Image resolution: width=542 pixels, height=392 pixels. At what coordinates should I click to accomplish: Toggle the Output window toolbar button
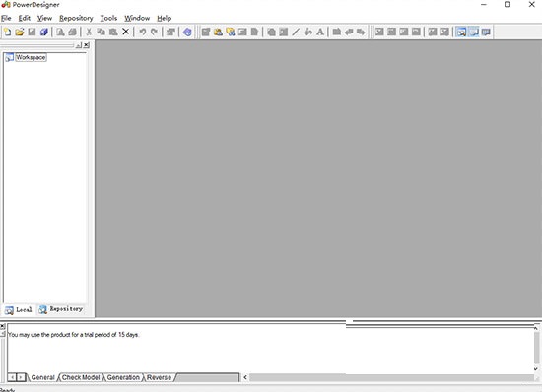(474, 33)
